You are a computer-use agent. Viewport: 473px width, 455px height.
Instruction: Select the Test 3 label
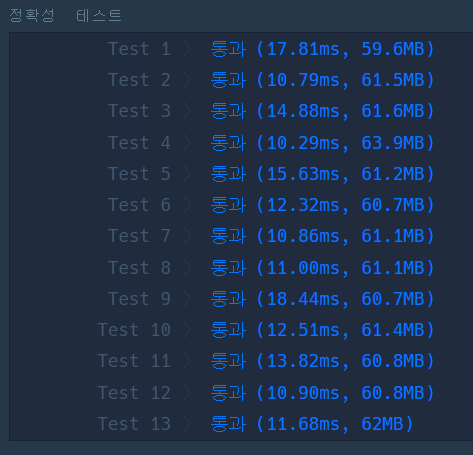tap(139, 111)
